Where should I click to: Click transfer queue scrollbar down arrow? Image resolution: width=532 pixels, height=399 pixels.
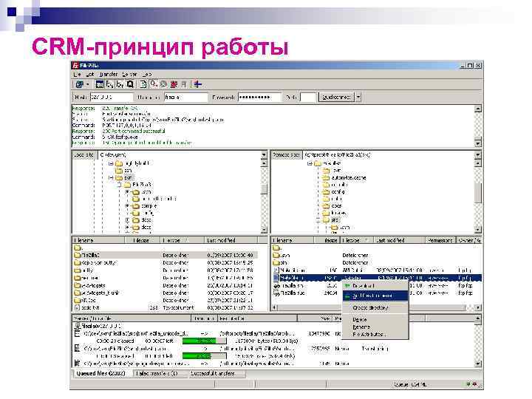click(x=478, y=364)
